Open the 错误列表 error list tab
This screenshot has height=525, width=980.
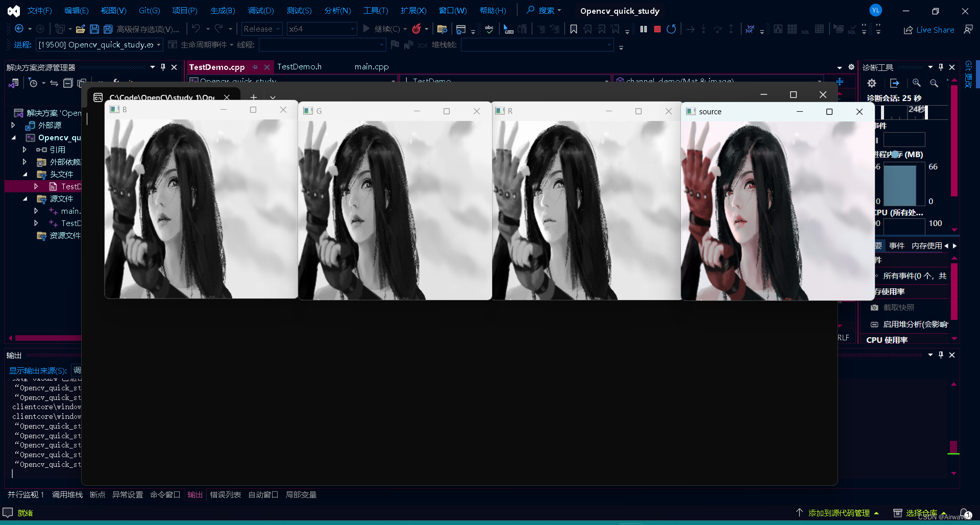226,494
